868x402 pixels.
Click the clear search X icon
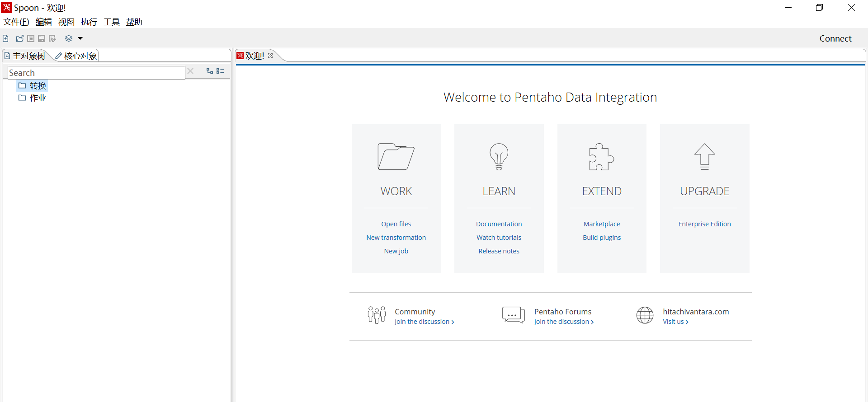coord(190,71)
